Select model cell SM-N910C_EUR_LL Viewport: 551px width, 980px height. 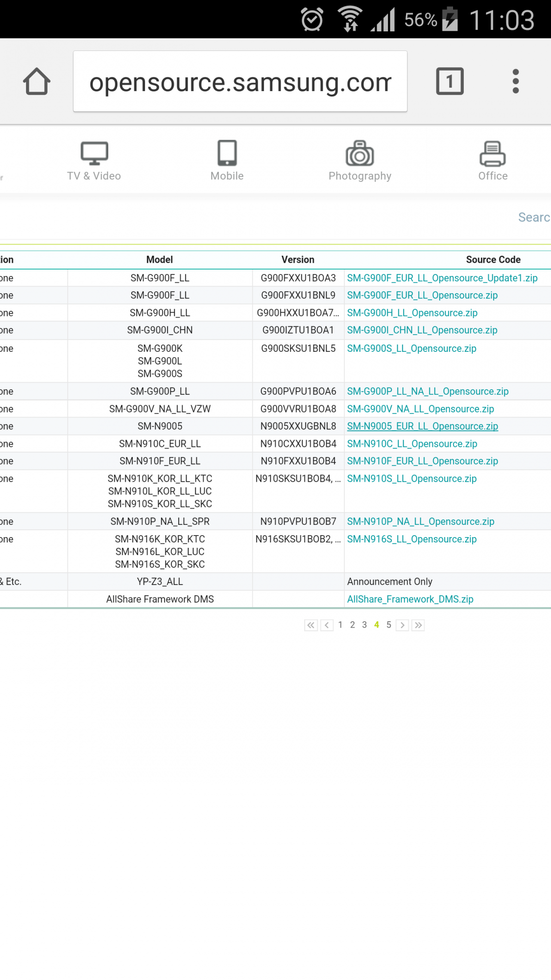pos(160,444)
